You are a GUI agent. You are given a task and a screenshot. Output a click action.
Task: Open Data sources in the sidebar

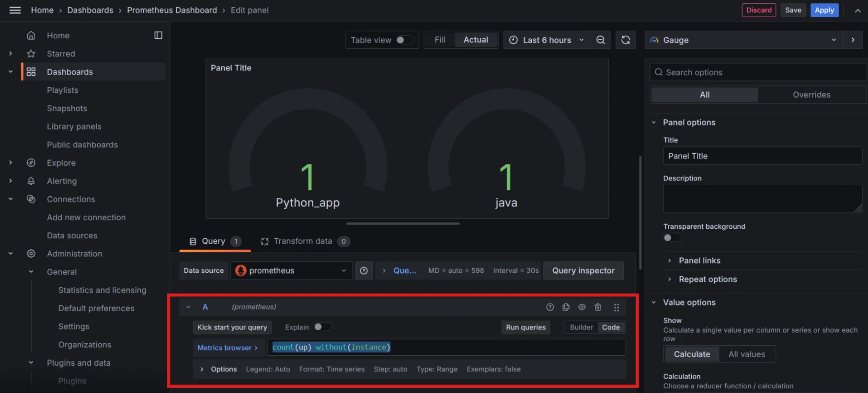point(72,236)
